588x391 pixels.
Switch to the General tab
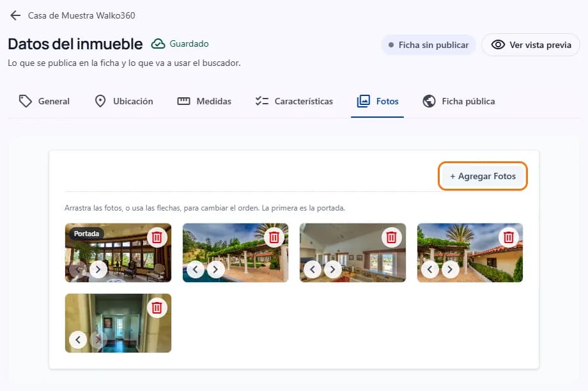click(44, 101)
